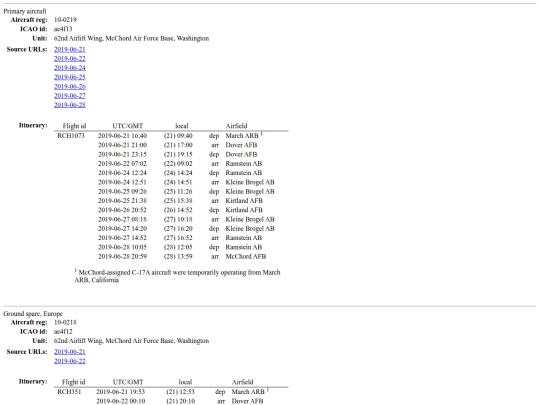This screenshot has width=540, height=405.
Task: Click Ramstein AB in the 07:02 arrival row
Action: point(243,164)
